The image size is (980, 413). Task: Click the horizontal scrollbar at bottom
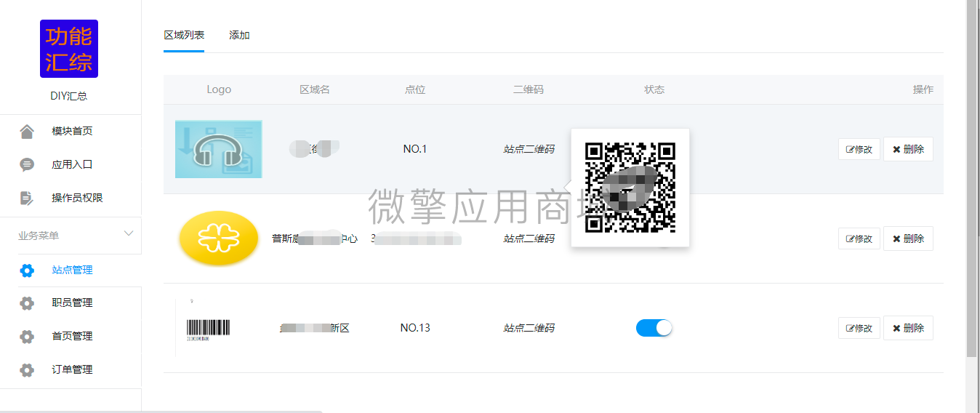[x=161, y=411]
